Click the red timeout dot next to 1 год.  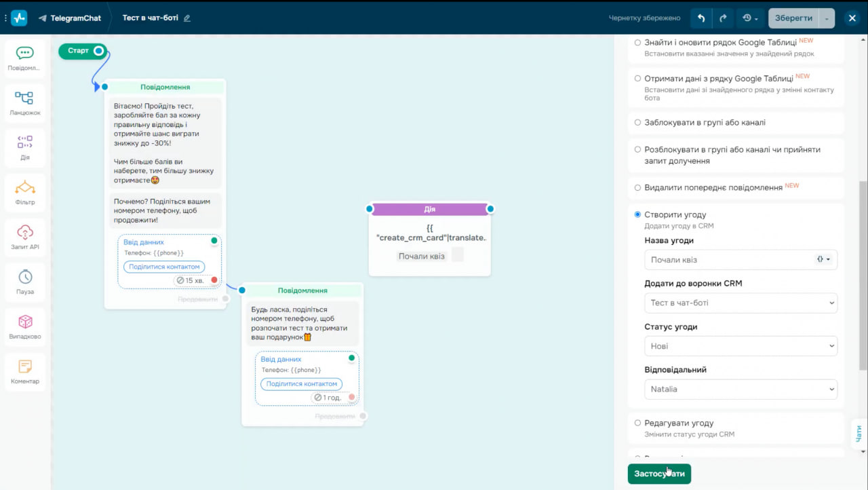pyautogui.click(x=351, y=397)
